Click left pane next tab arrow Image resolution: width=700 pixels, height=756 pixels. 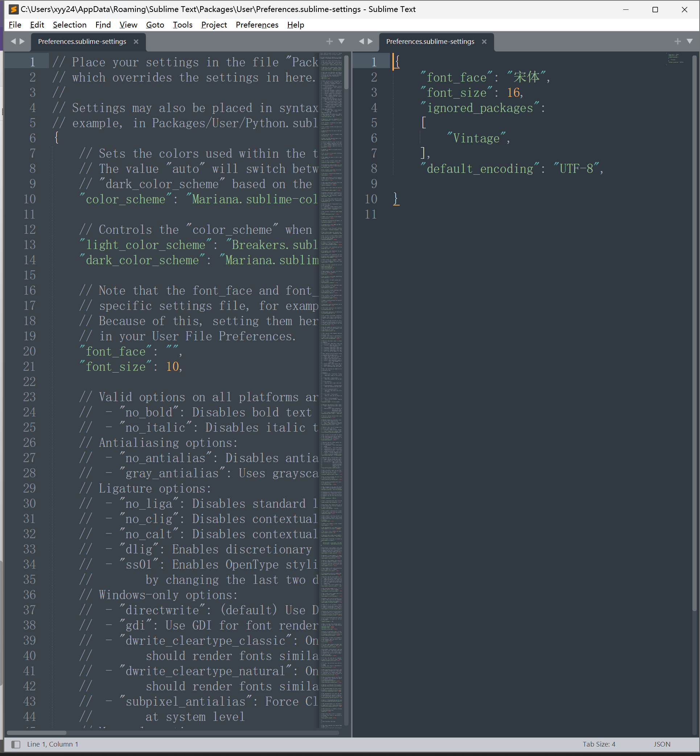(x=22, y=41)
